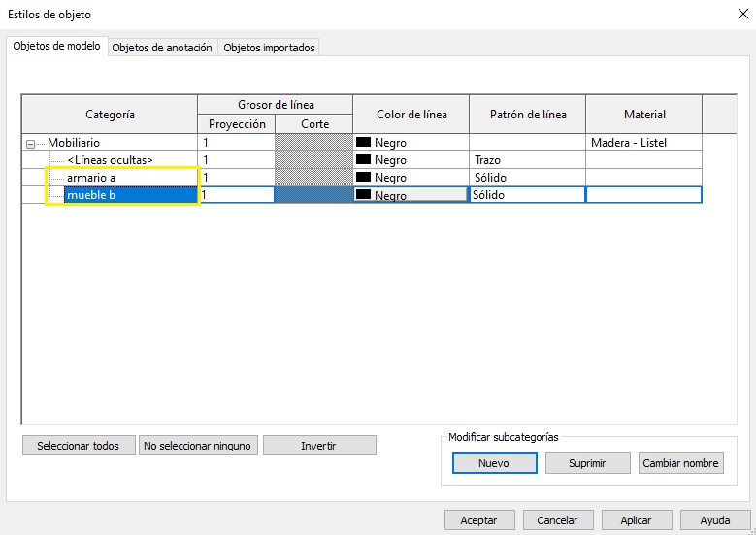Click the material cell for mueble b

coord(643,195)
